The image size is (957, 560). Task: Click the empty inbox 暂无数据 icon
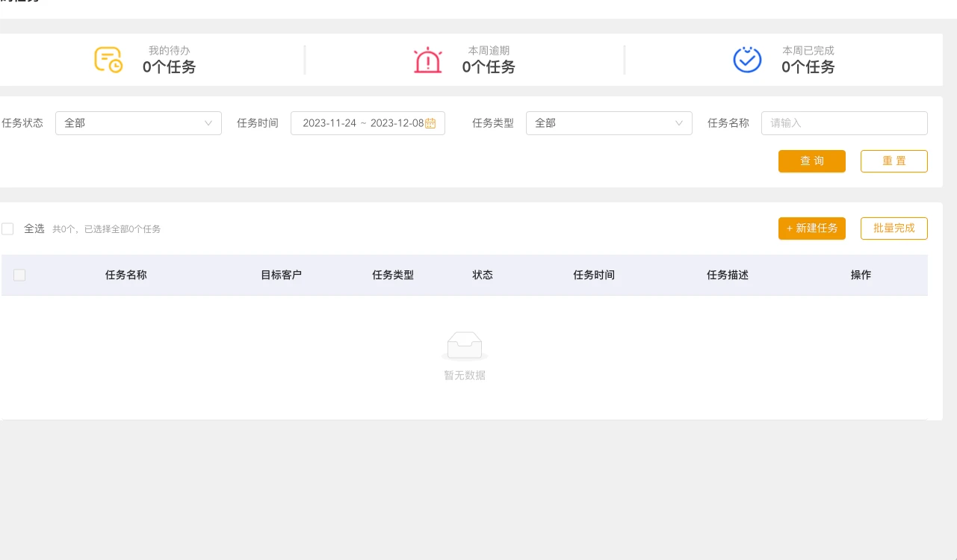[x=465, y=346]
